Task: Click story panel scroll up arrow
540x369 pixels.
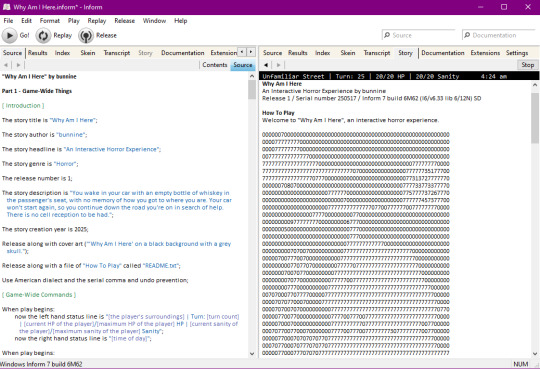Action: (535, 84)
